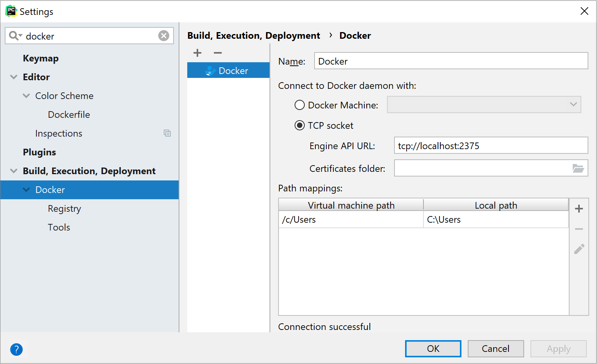This screenshot has height=364, width=597.
Task: Edit the selected path mapping
Action: pos(579,249)
